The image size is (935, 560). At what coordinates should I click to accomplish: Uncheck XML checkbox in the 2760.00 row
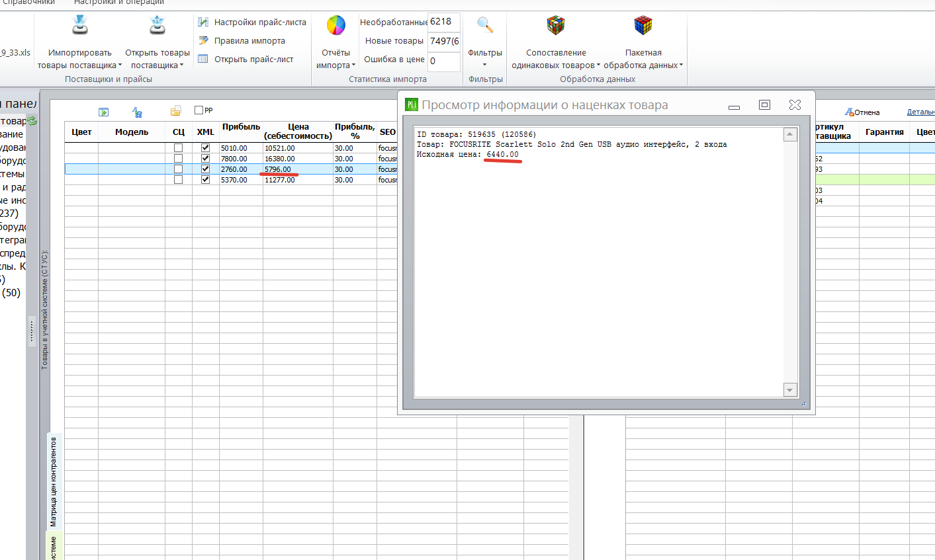pyautogui.click(x=205, y=169)
